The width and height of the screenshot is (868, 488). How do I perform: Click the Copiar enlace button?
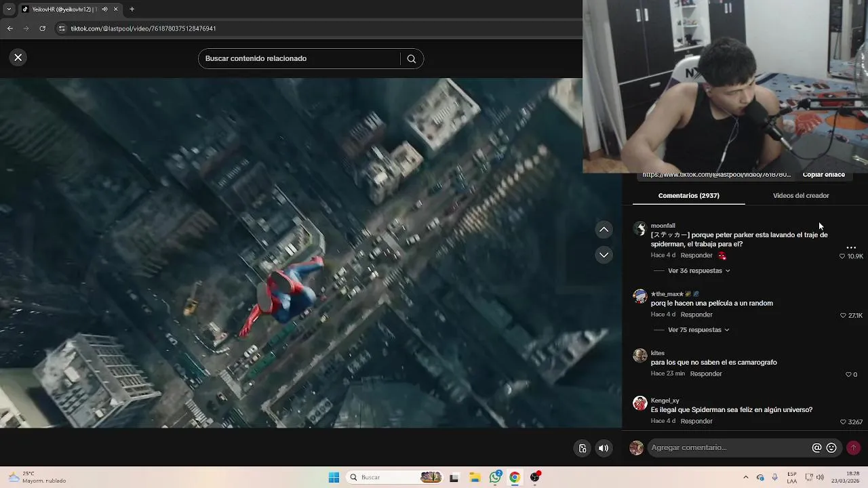823,175
